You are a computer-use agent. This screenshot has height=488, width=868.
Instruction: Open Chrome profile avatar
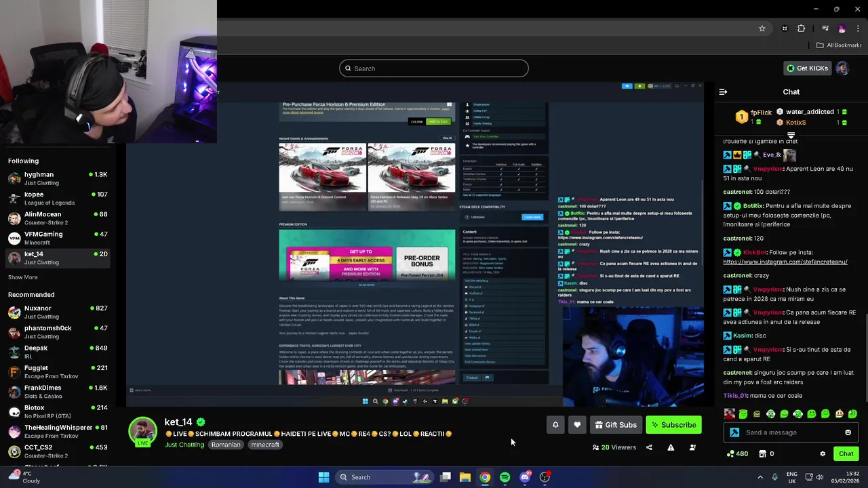[842, 28]
